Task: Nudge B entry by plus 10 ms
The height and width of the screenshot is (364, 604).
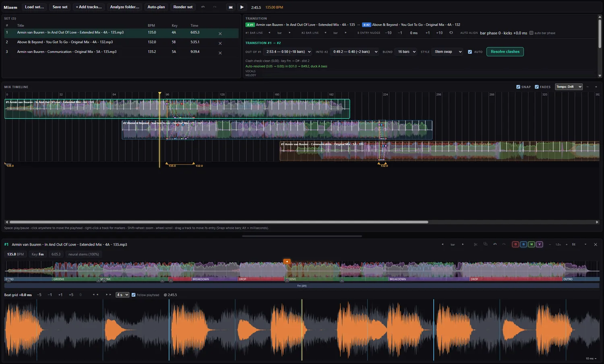Action: (x=439, y=33)
